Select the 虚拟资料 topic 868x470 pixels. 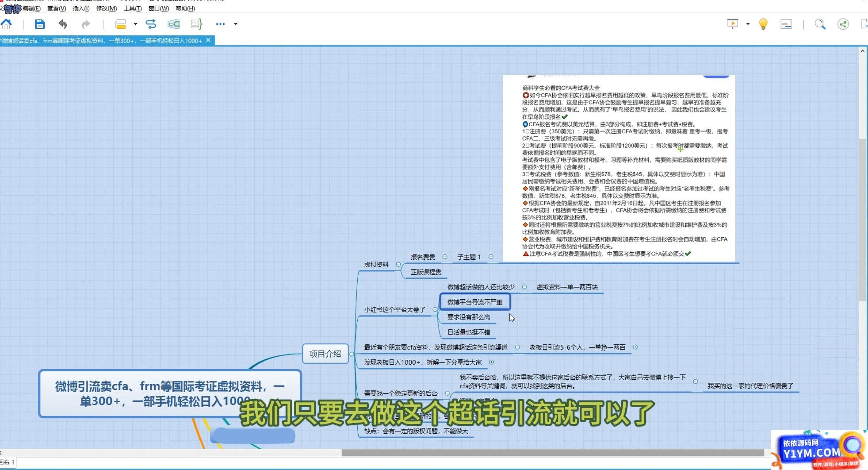tap(376, 265)
